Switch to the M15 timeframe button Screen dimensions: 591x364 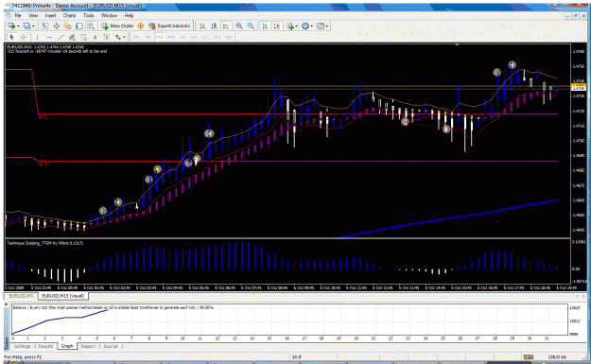click(x=160, y=37)
